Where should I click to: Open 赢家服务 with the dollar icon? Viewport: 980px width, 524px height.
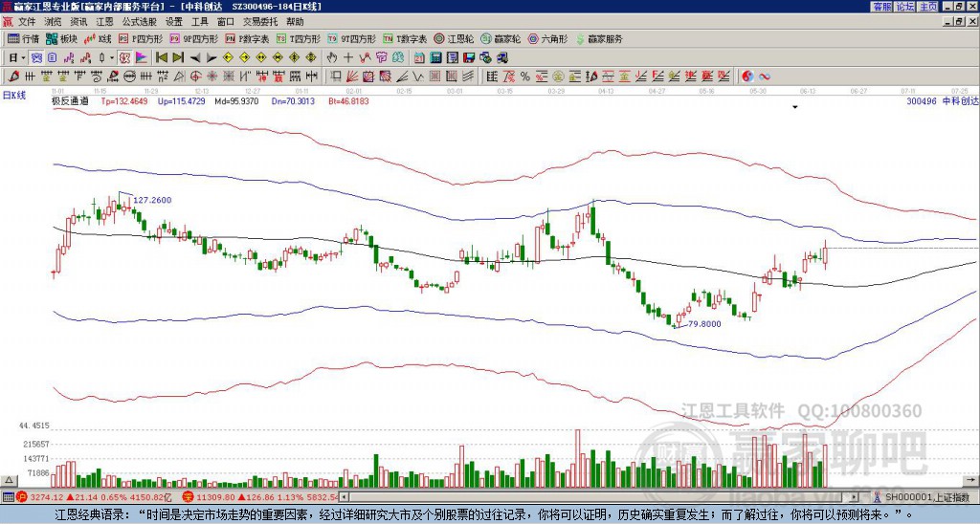coord(599,38)
